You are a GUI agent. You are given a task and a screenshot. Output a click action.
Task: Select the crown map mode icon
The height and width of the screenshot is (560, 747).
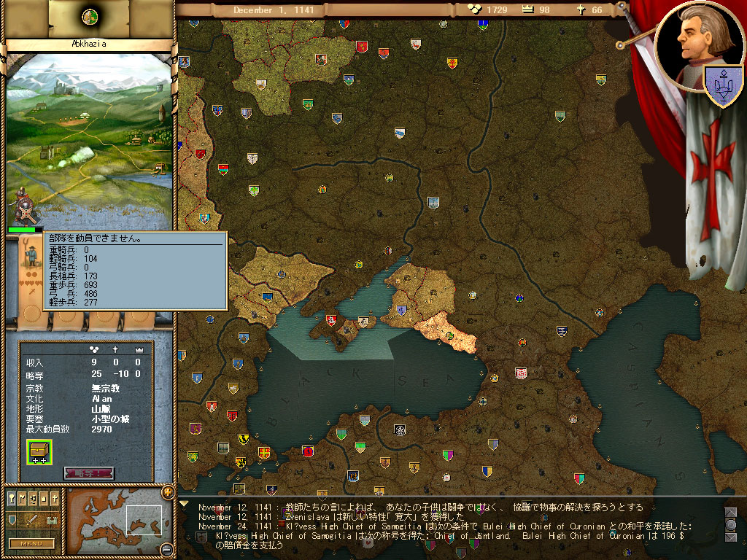(44, 499)
